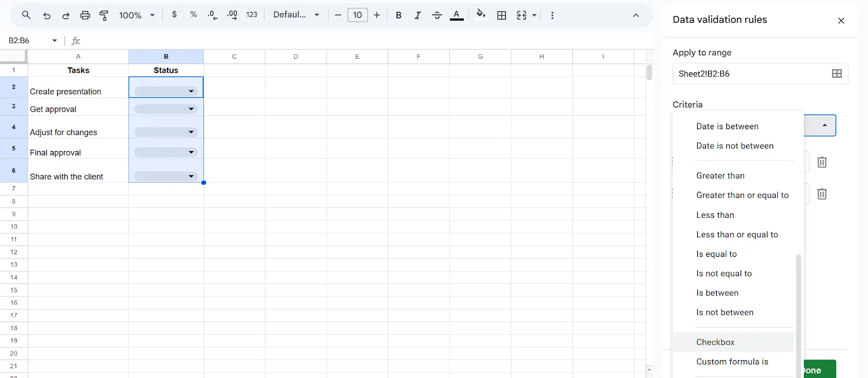This screenshot has width=868, height=378.
Task: Open the zoom level dropdown
Action: click(x=137, y=15)
